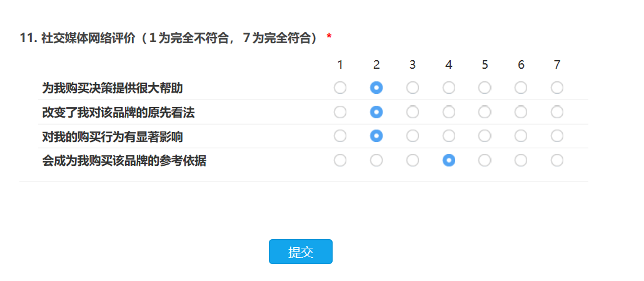Screen dimensions: 644x281
Task: Click the 提交 submit button
Action: point(300,252)
